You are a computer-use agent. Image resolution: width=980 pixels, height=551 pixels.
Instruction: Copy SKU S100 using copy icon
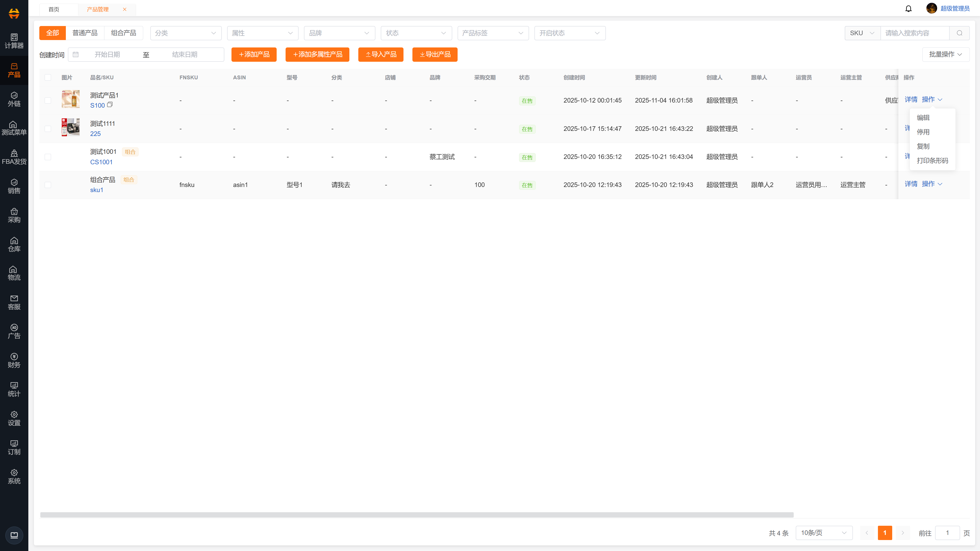point(110,105)
